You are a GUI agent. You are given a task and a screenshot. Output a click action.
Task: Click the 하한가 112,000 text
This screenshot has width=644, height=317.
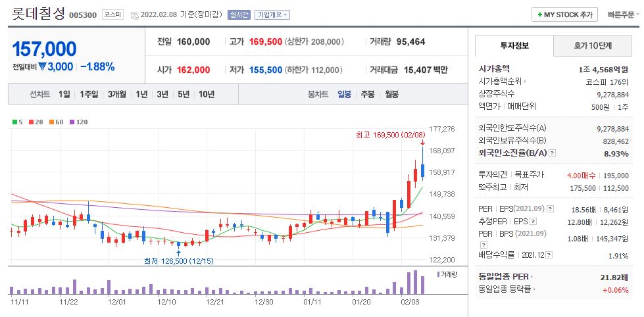pos(313,70)
